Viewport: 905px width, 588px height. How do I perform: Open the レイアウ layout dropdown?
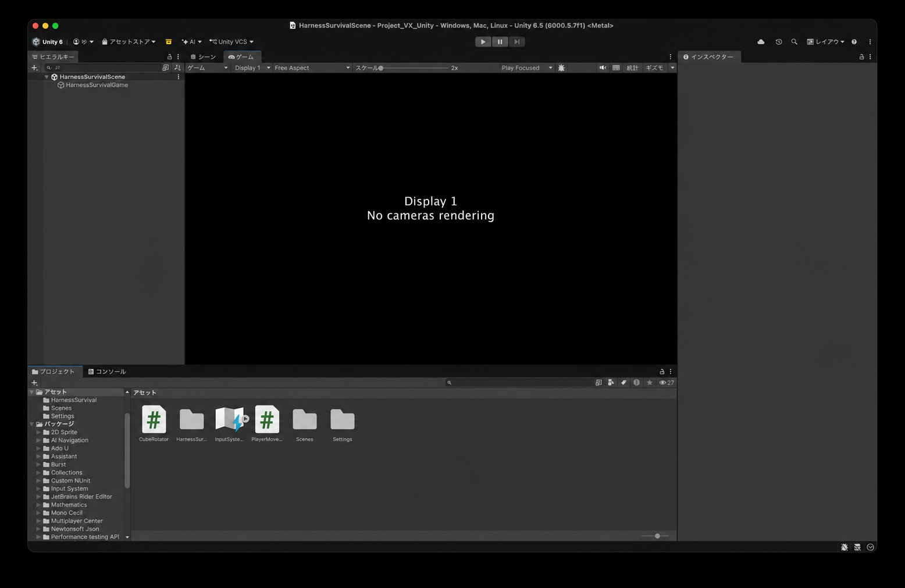pyautogui.click(x=826, y=42)
